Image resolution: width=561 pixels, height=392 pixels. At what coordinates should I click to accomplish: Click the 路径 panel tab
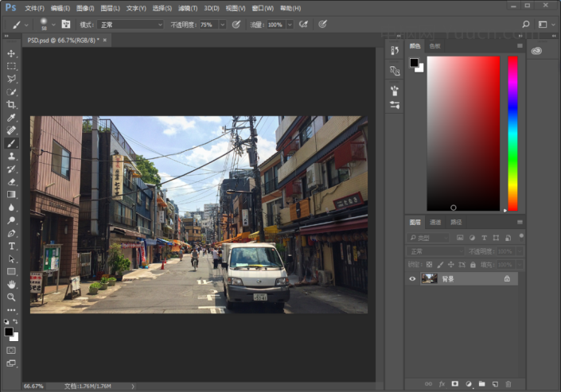(456, 222)
